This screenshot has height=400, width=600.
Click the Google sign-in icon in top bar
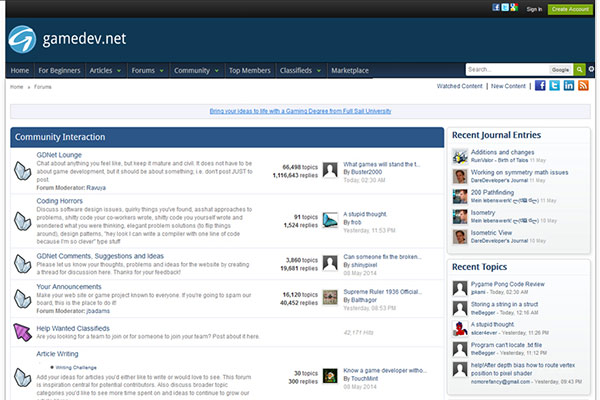(514, 7)
